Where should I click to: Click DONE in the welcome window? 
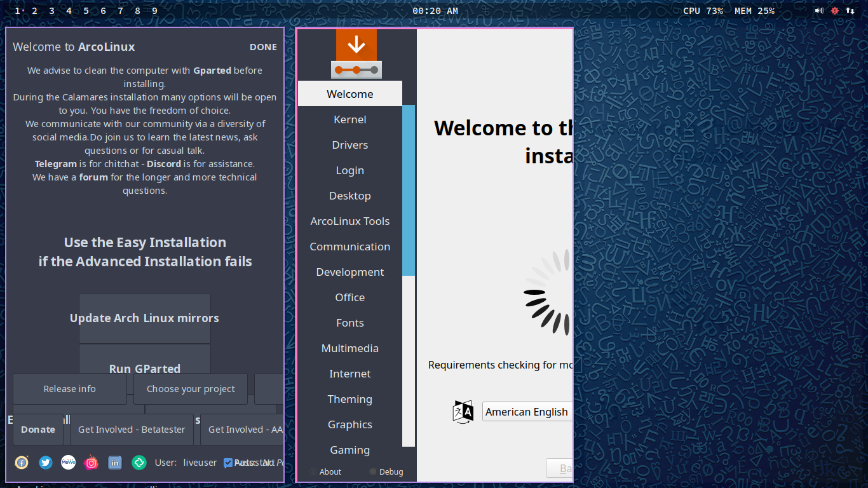[263, 47]
